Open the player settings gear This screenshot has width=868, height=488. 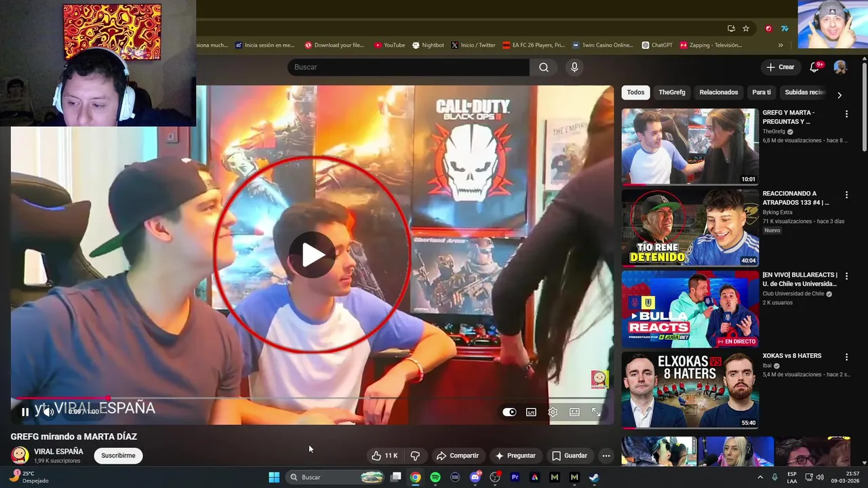pyautogui.click(x=553, y=412)
